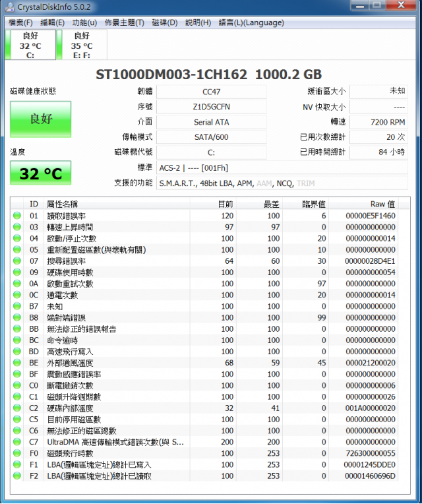The height and width of the screenshot is (504, 422).
Task: Click status dot for 轉速上昇時間 row
Action: point(17,227)
